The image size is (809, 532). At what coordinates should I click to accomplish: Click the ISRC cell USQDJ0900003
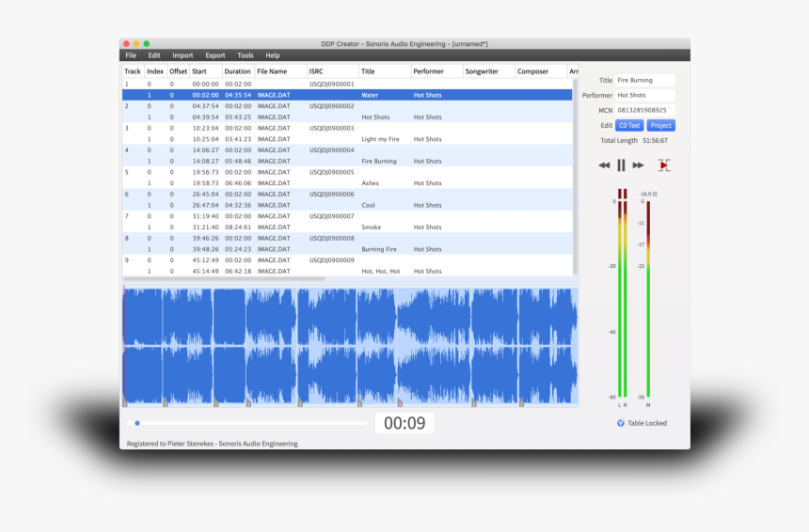pyautogui.click(x=332, y=129)
